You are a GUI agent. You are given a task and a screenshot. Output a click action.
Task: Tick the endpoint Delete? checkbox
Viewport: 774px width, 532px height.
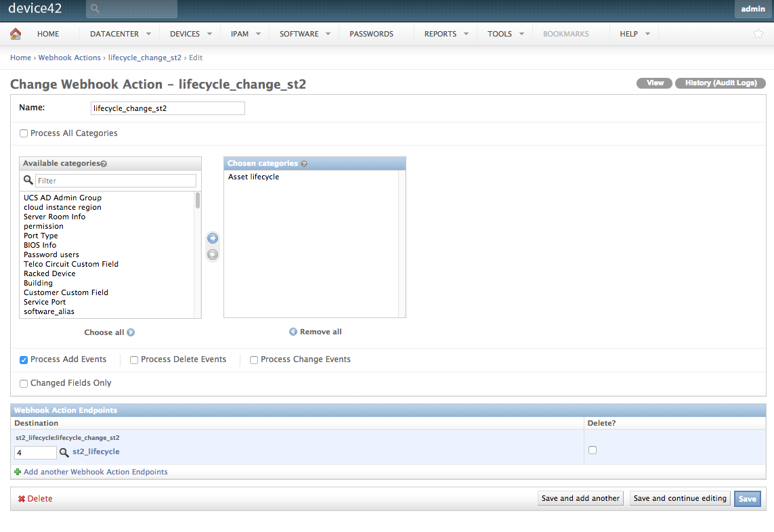point(593,450)
